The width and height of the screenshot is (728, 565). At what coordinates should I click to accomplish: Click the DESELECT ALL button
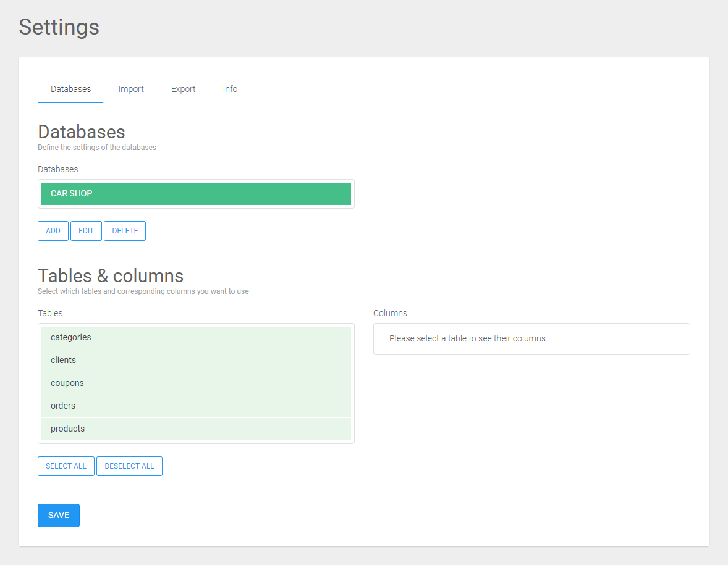pyautogui.click(x=130, y=466)
